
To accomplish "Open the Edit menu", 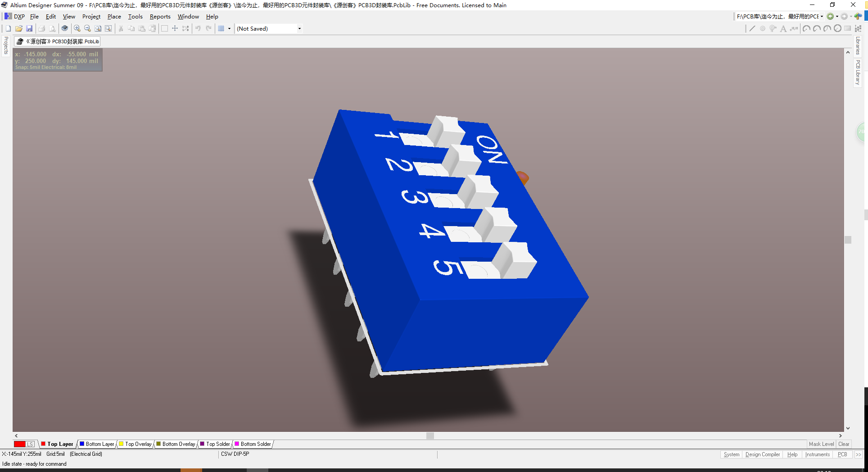I will click(51, 17).
